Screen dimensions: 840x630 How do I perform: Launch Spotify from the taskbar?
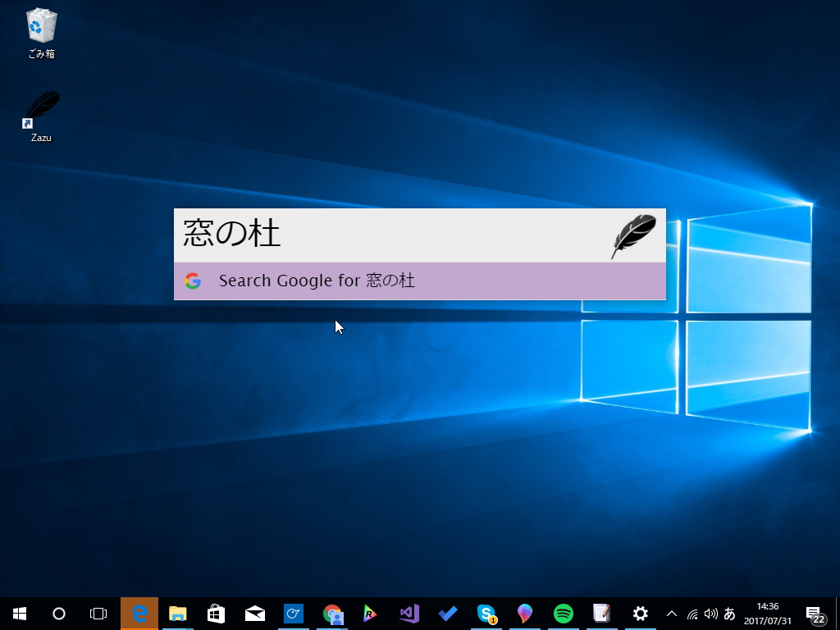[x=563, y=613]
